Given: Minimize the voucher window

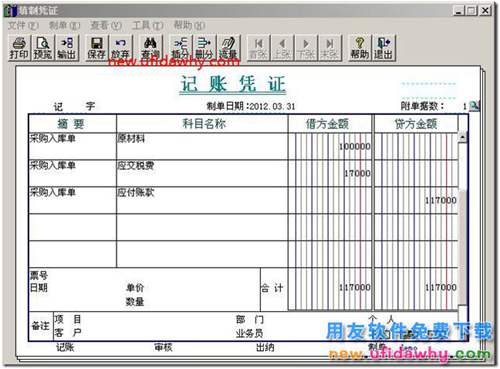Looking at the screenshot, I should [x=459, y=11].
